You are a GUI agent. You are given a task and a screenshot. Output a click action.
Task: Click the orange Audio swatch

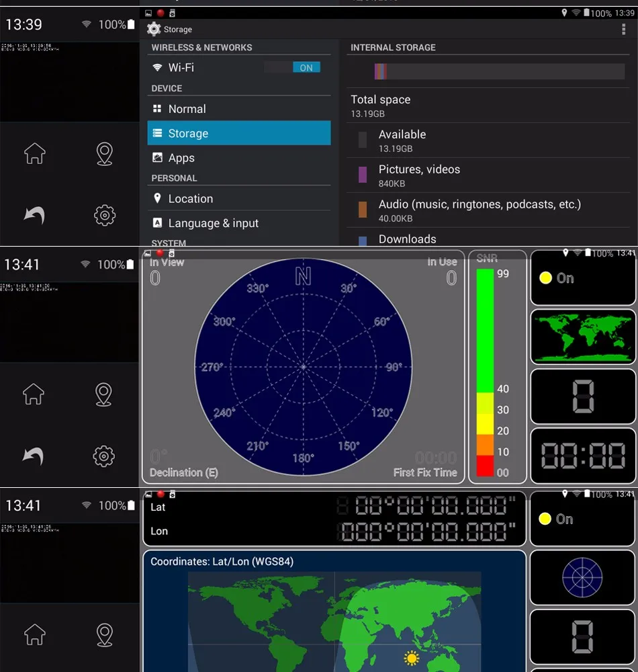(362, 210)
